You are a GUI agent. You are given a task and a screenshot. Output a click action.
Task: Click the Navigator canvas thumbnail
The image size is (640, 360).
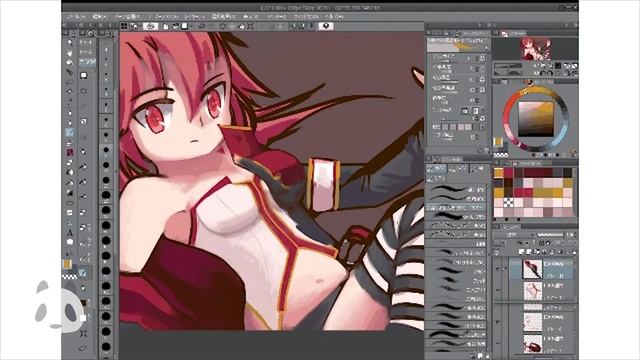point(535,49)
